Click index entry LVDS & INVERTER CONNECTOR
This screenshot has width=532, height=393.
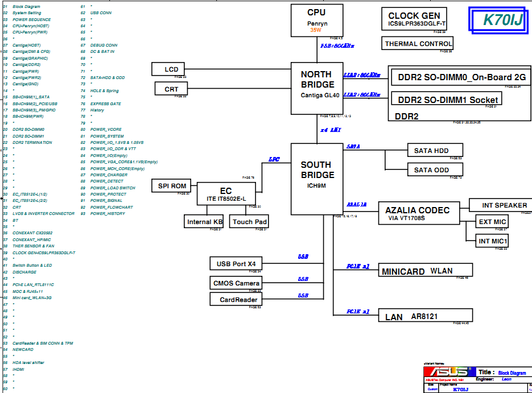43,214
